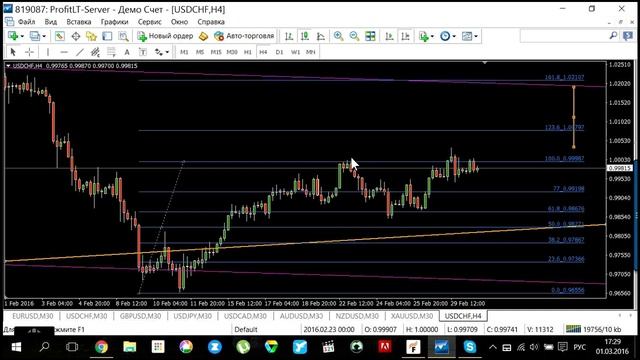The height and width of the screenshot is (360, 640).
Task: Select the equidistant channel tool
Action: [x=95, y=52]
